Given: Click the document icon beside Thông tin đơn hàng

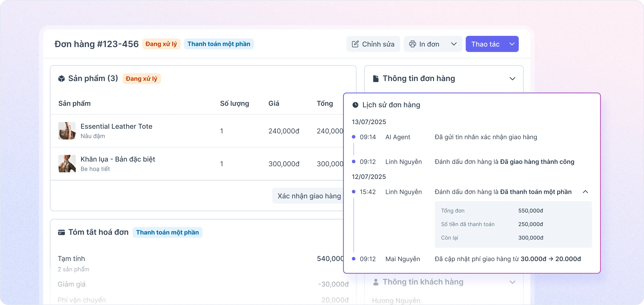Looking at the screenshot, I should [x=376, y=78].
